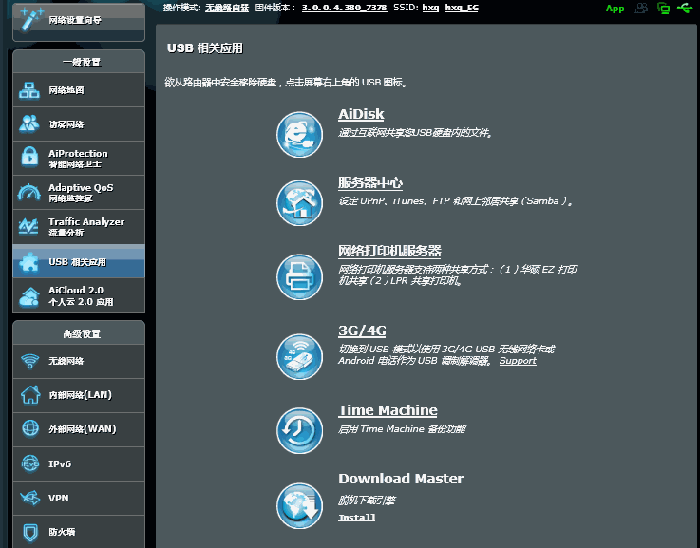Viewport: 700px width, 548px height.
Task: Click the Download Master title
Action: tap(401, 478)
